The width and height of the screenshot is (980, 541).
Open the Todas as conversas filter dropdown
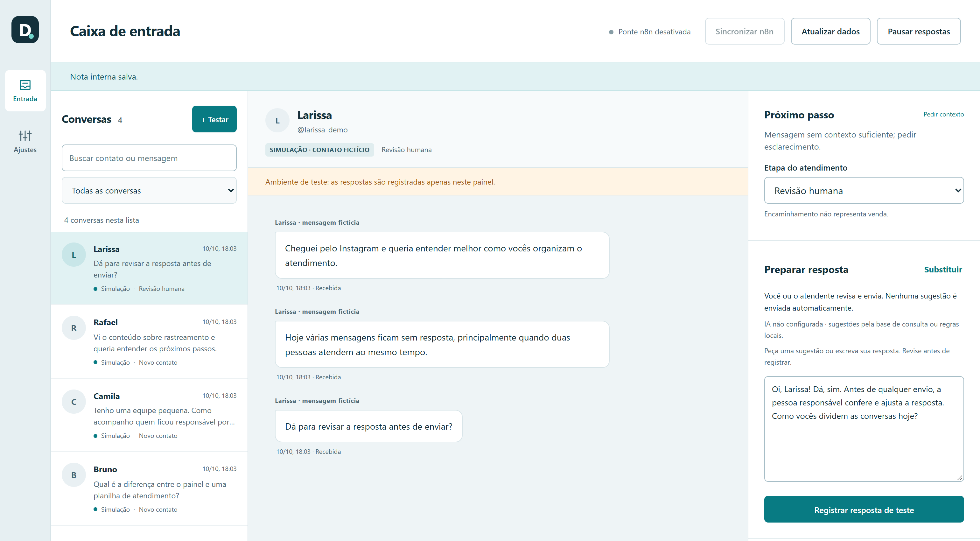(149, 190)
